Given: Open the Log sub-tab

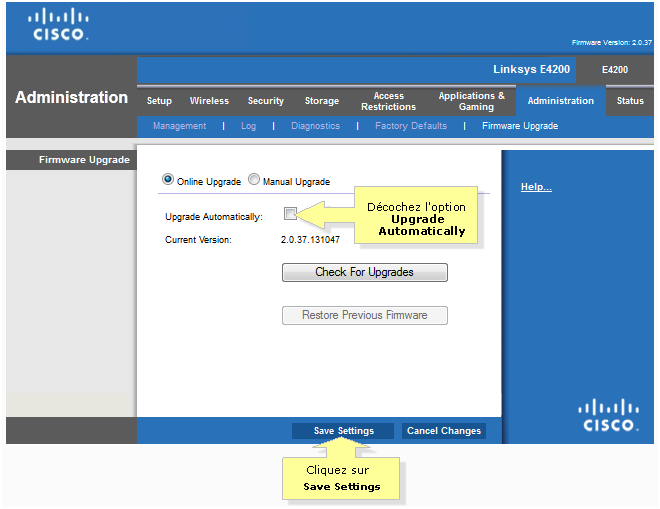Looking at the screenshot, I should coord(248,126).
